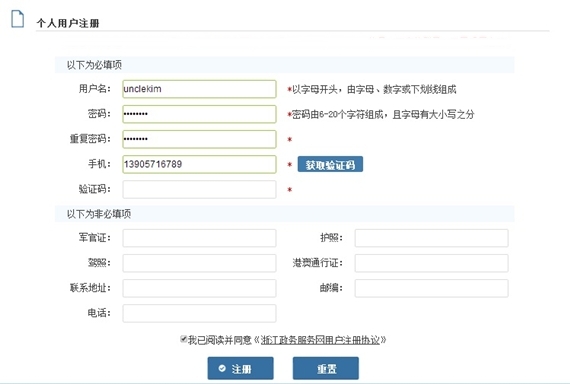Click the 联系地址: label
This screenshot has width=570, height=384.
[90, 288]
